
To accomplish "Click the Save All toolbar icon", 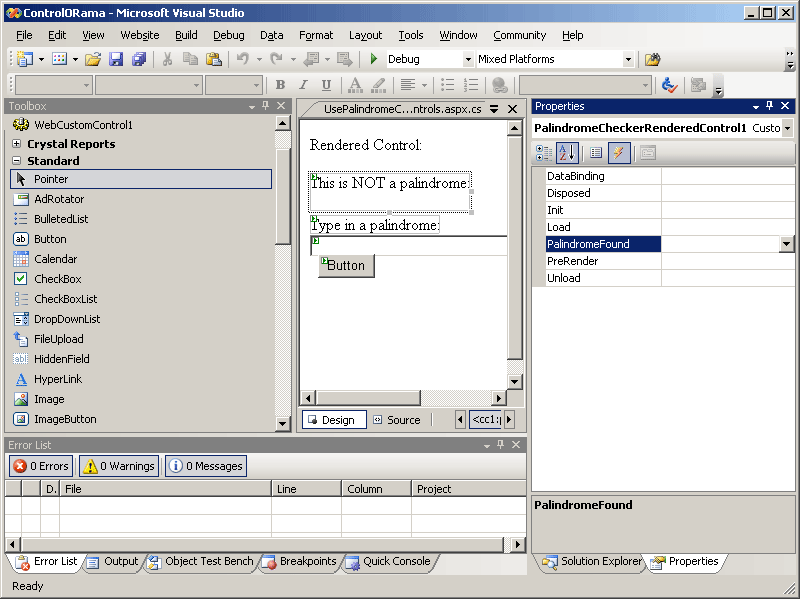I will point(138,60).
